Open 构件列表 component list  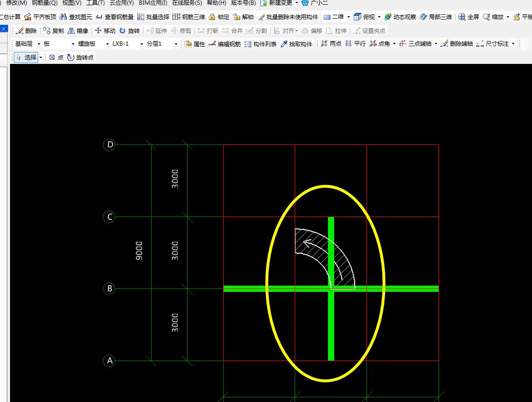tap(261, 44)
